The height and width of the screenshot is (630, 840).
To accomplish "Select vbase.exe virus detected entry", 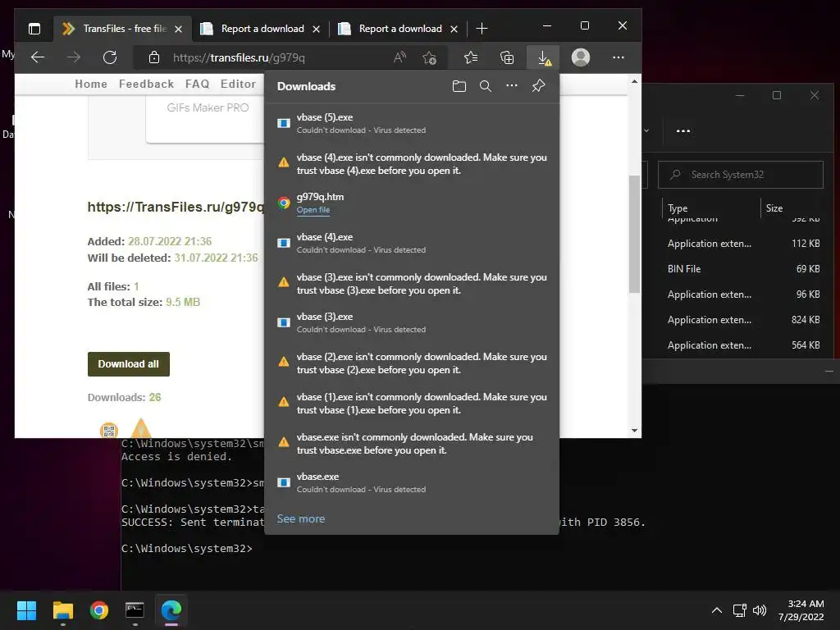I will click(412, 482).
